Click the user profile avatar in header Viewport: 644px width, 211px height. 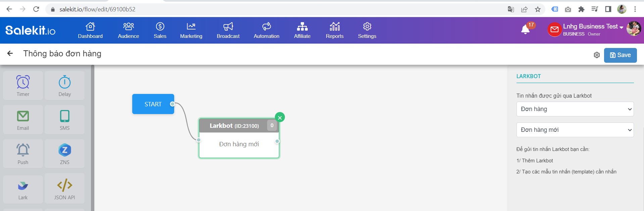tap(634, 29)
